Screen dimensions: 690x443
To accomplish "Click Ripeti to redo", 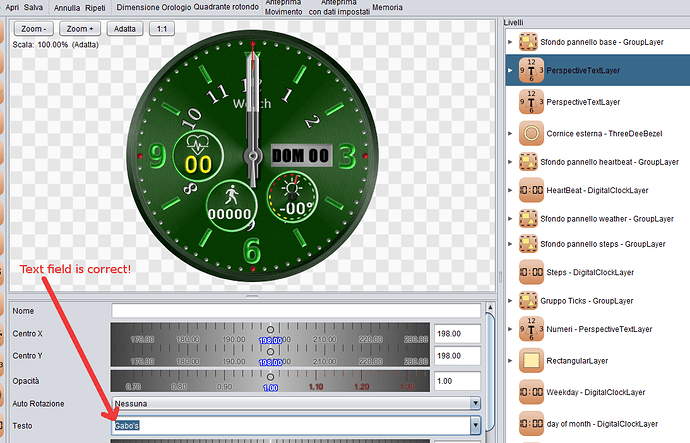I will click(x=95, y=8).
